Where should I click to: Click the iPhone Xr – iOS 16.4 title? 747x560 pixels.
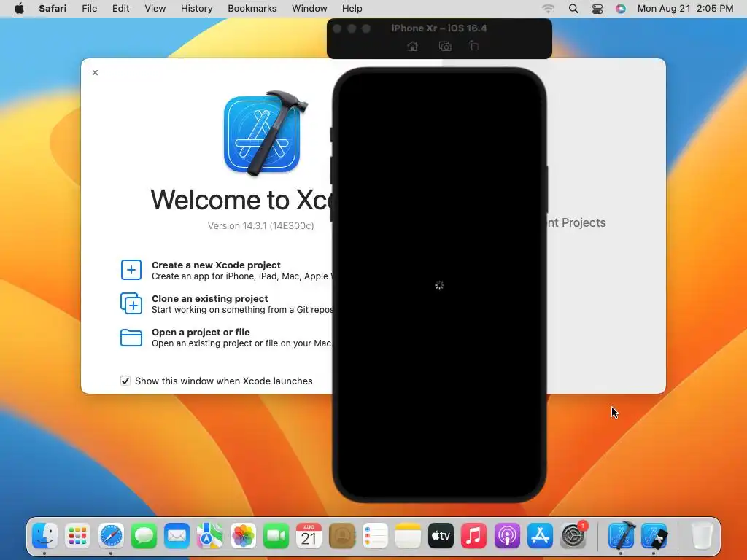[x=439, y=28]
